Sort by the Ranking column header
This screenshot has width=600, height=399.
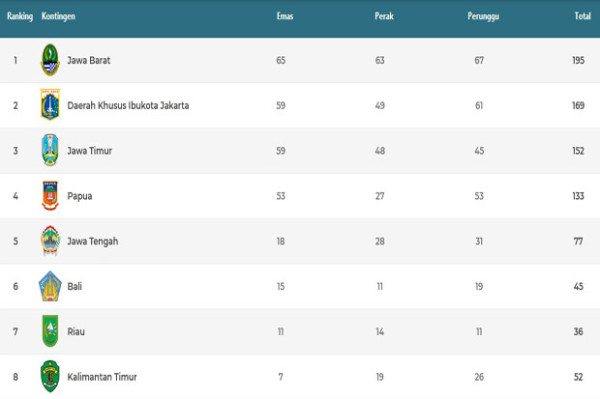[20, 16]
